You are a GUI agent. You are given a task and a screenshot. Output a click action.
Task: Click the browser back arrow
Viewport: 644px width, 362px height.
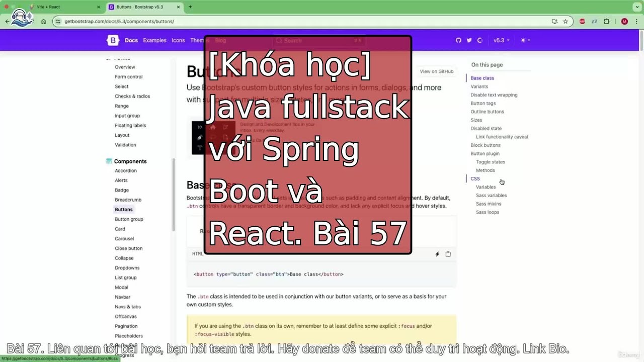(7, 22)
